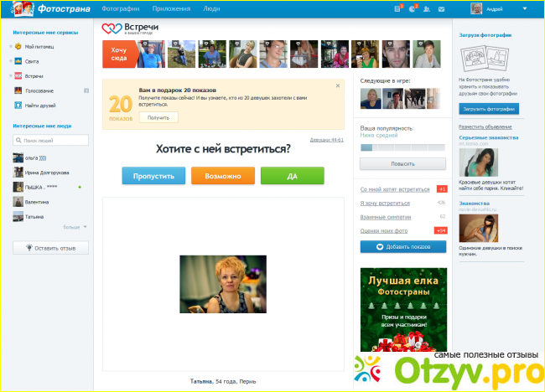Close the 20 показов gift banner

point(338,85)
